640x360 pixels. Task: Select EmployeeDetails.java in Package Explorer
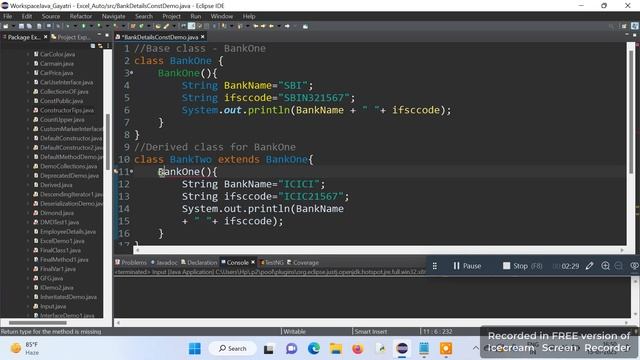(x=67, y=231)
